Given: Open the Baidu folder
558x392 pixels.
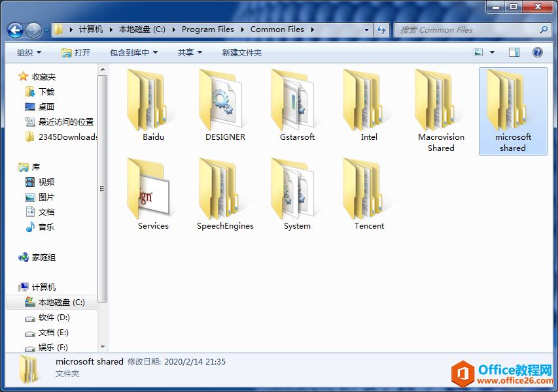Looking at the screenshot, I should click(x=153, y=106).
